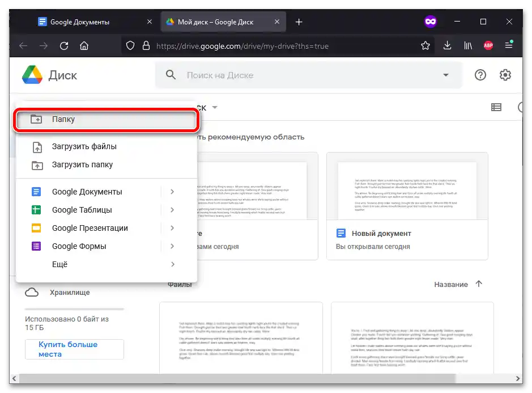Click the search magnifier icon
This screenshot has height=393, width=532.
[x=171, y=75]
